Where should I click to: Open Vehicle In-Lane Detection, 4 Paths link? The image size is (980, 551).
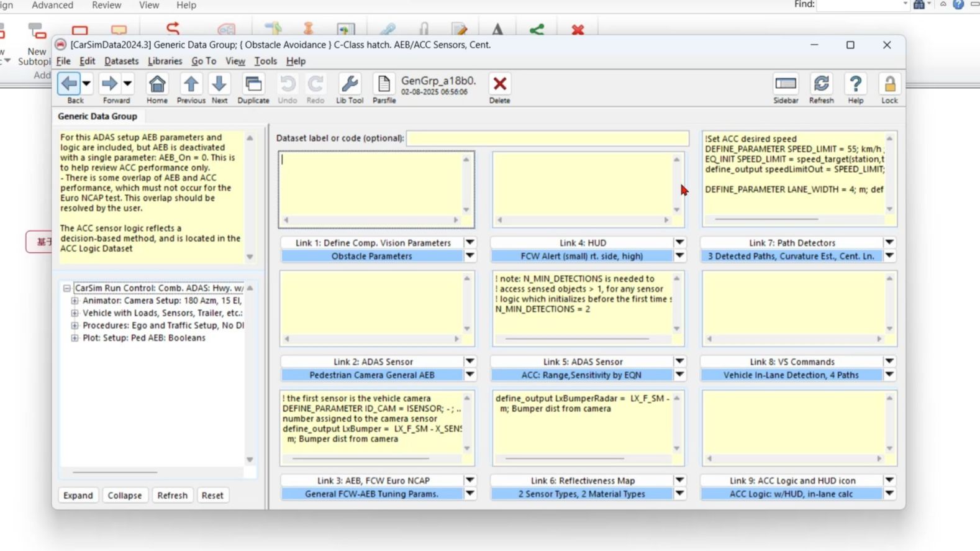(x=791, y=375)
